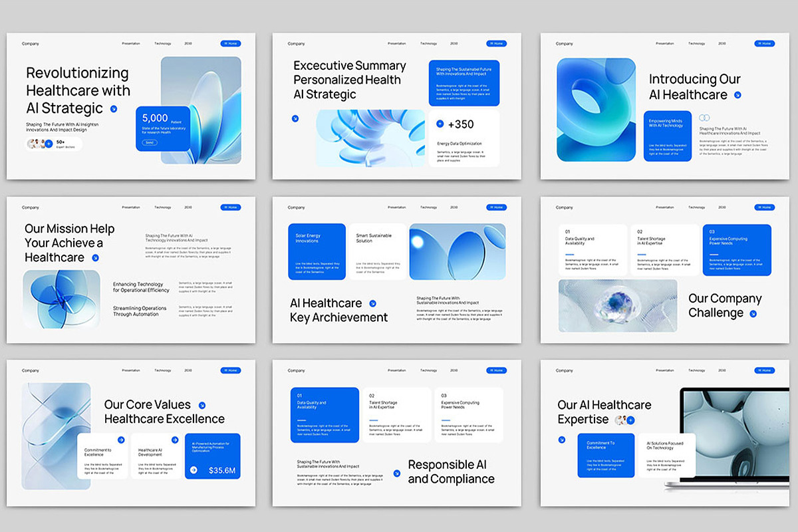Click the Home button on the Our Core Values slide
This screenshot has height=532, width=798.
(x=231, y=370)
